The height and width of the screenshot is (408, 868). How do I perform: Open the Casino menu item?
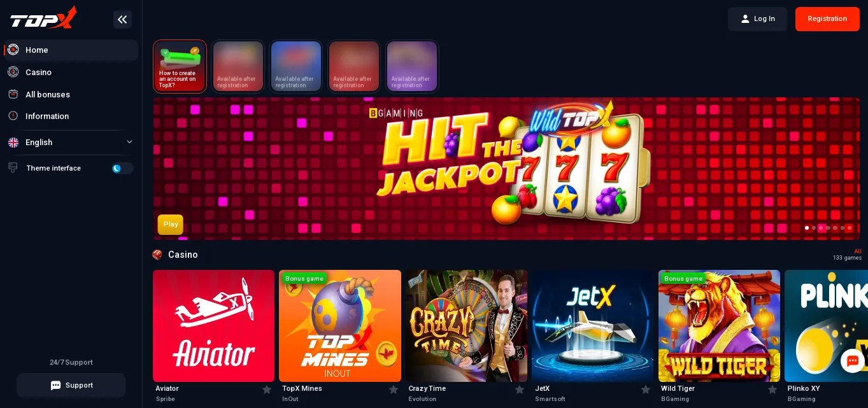(x=71, y=72)
